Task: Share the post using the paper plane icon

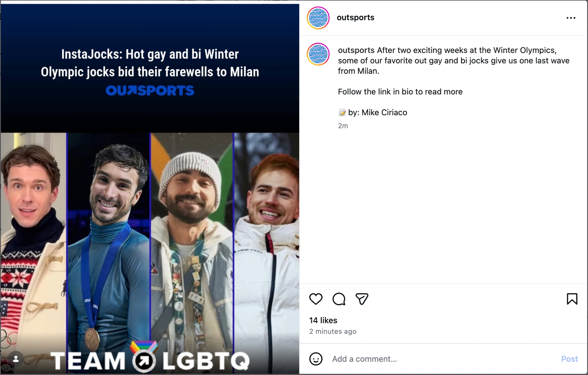Action: pos(362,299)
